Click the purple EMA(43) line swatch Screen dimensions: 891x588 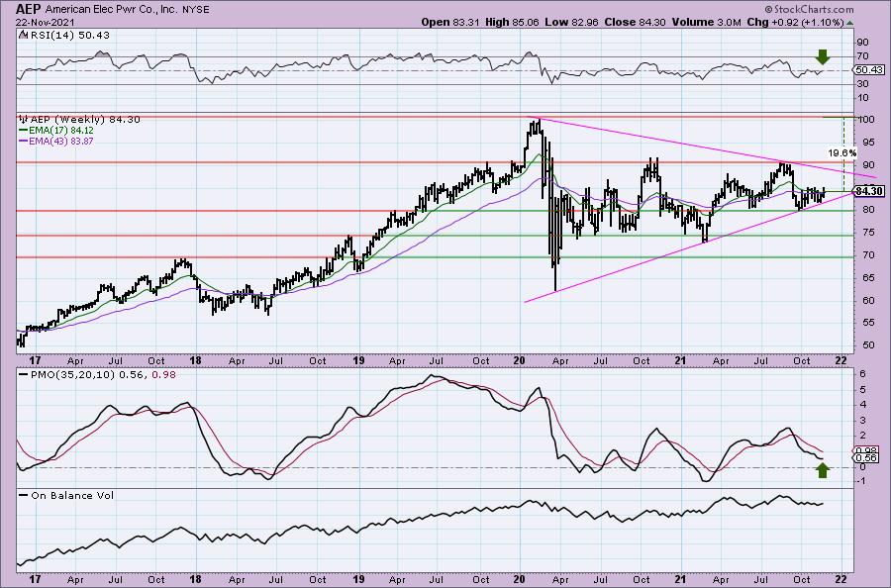(x=24, y=141)
